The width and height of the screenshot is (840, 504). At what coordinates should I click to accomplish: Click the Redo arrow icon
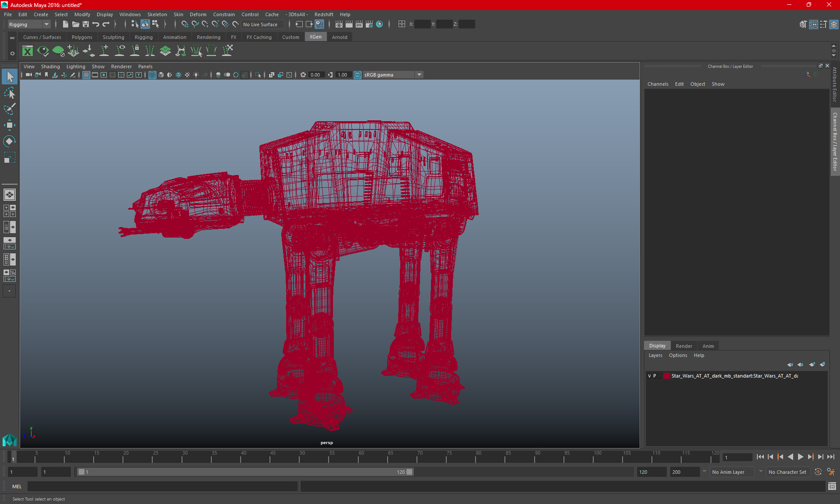[x=106, y=24]
